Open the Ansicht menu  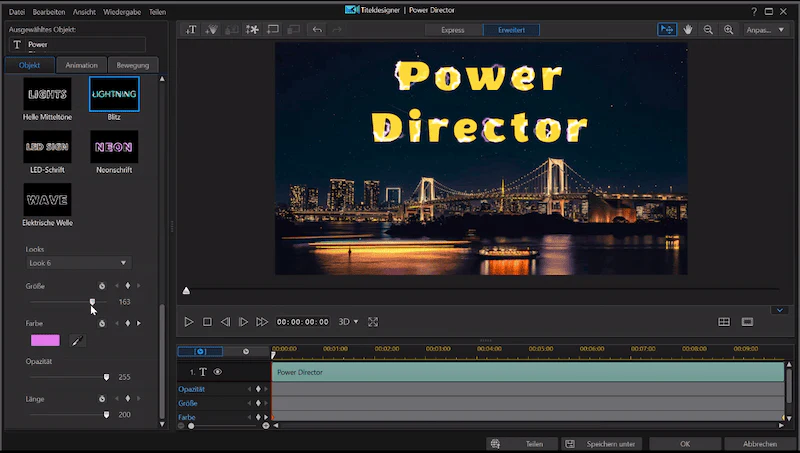pos(84,12)
